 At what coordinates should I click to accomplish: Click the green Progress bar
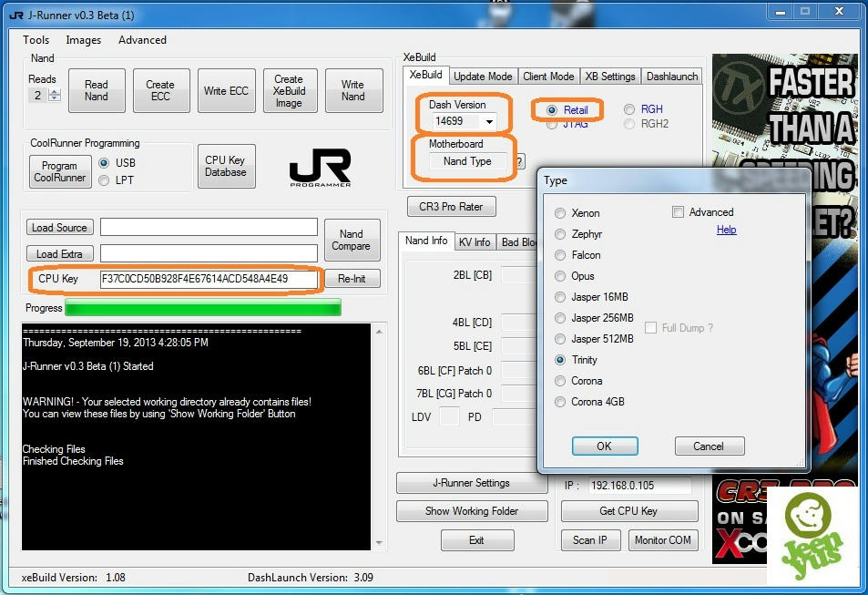point(202,308)
